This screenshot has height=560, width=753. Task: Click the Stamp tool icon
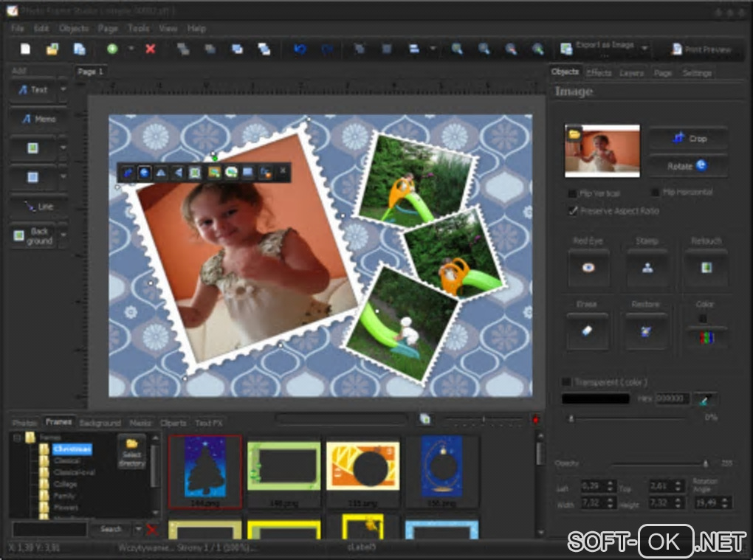pyautogui.click(x=647, y=268)
